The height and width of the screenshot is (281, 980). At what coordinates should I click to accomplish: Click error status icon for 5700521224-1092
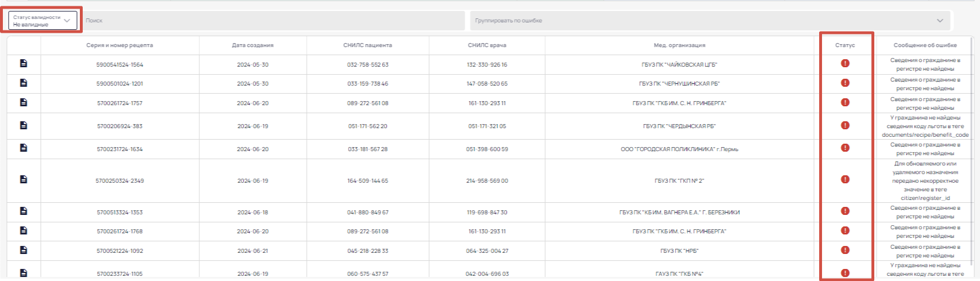click(x=845, y=250)
